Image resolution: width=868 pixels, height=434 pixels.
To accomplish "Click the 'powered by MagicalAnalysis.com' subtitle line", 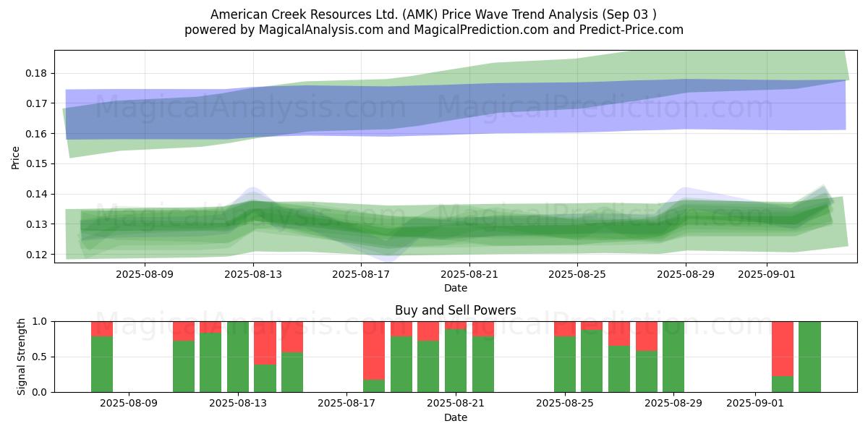I will point(434,30).
